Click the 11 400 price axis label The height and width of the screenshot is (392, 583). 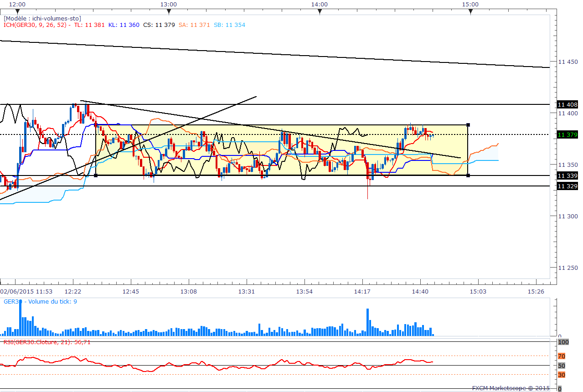pyautogui.click(x=568, y=113)
